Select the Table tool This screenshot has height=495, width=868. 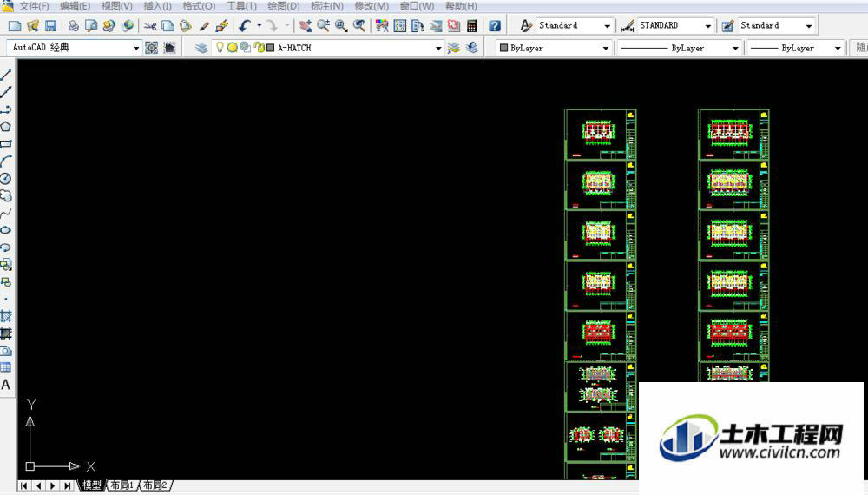pos(5,367)
